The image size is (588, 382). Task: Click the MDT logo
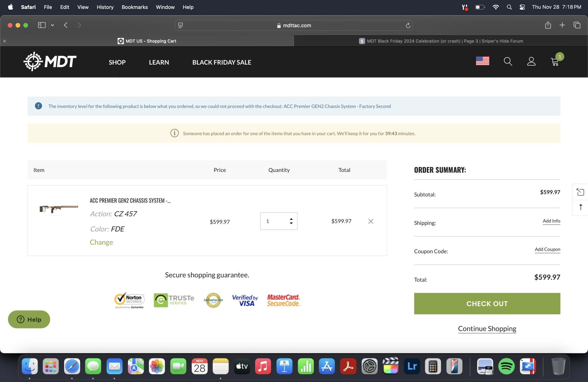[x=50, y=61]
